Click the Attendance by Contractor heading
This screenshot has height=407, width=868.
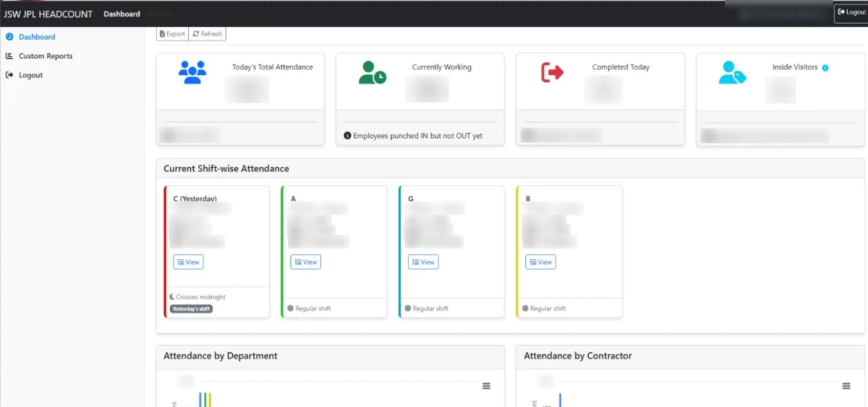577,356
